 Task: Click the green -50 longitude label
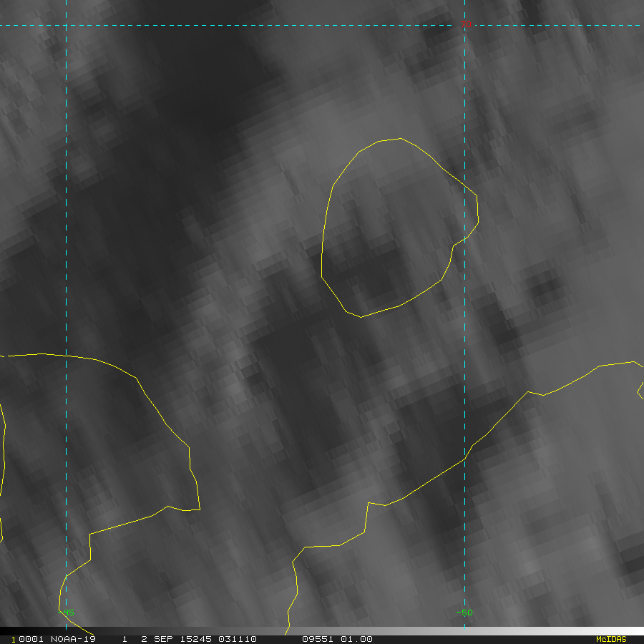click(464, 613)
